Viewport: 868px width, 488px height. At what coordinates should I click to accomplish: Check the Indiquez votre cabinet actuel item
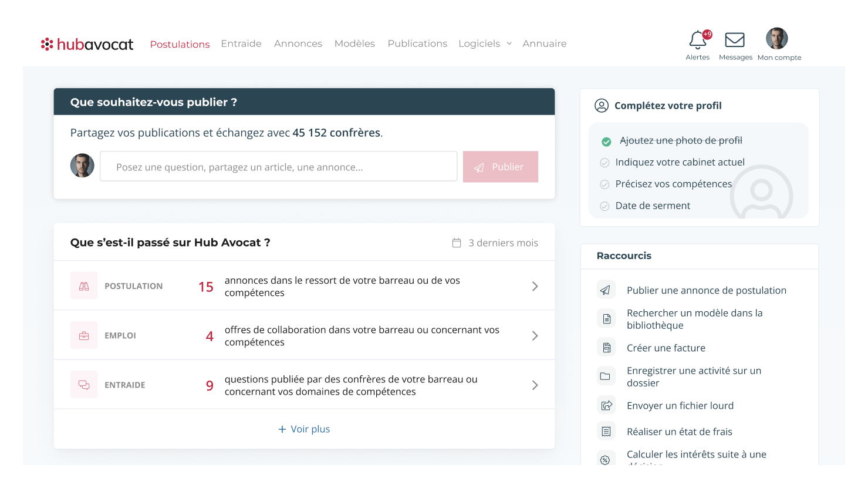pos(604,162)
